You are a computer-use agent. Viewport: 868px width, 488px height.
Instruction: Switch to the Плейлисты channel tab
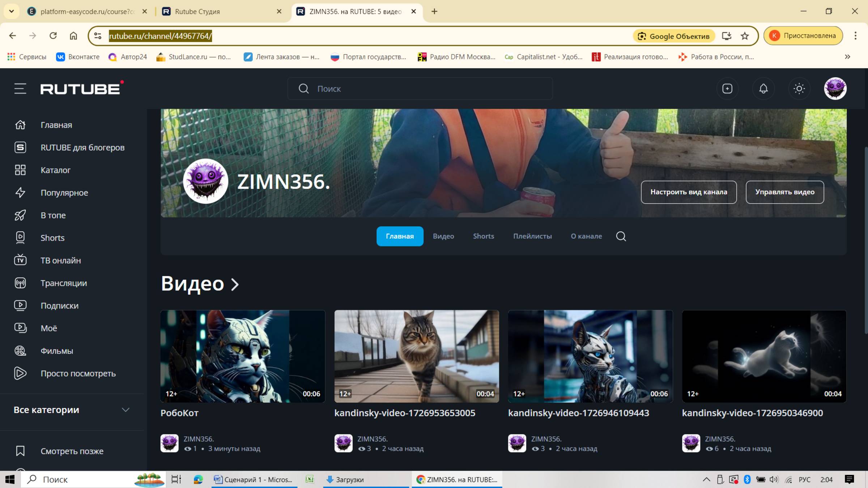pyautogui.click(x=532, y=236)
